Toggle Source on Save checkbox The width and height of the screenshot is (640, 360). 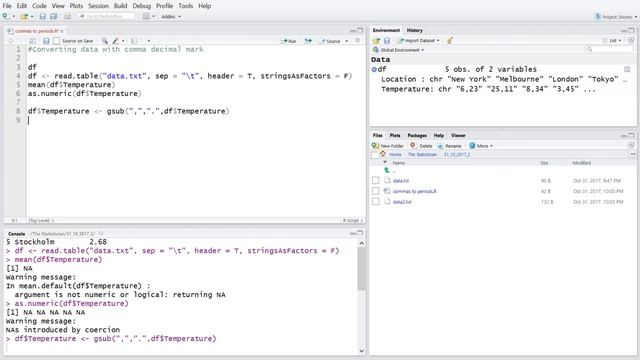pos(57,41)
